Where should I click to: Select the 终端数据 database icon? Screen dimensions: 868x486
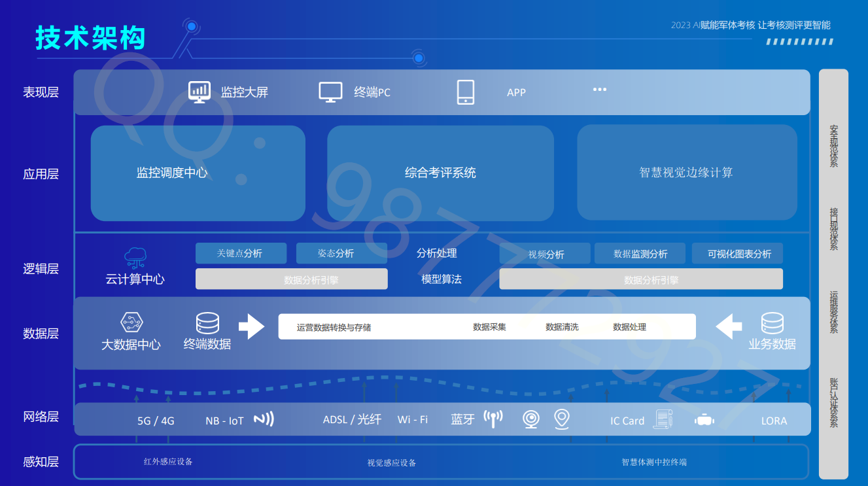(x=207, y=323)
